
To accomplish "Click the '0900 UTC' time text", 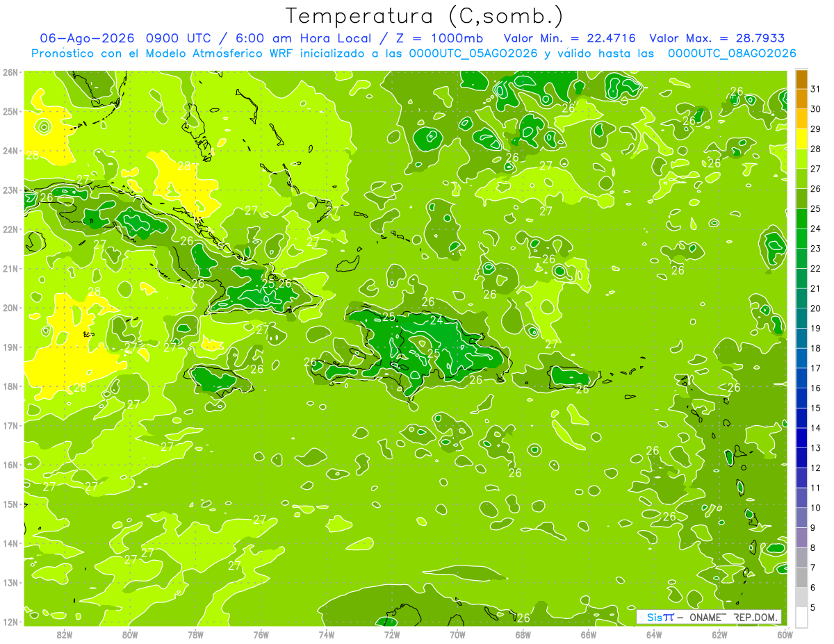I will [x=179, y=38].
